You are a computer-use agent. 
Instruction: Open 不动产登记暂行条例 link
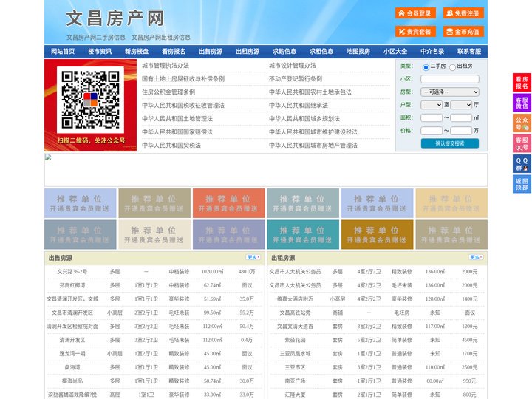coord(296,79)
